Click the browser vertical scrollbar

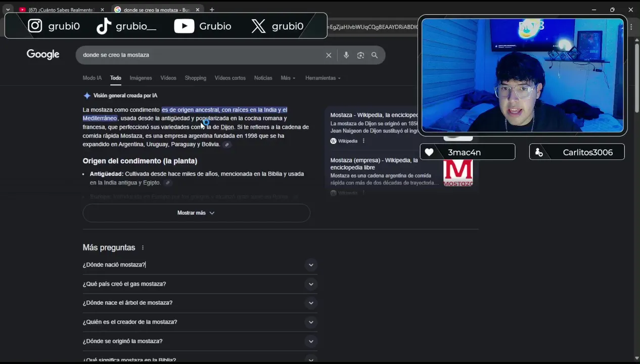coord(636,78)
